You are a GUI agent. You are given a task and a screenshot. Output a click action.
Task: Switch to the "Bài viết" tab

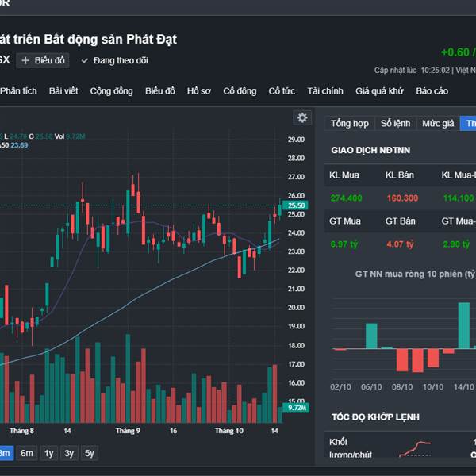pyautogui.click(x=63, y=91)
